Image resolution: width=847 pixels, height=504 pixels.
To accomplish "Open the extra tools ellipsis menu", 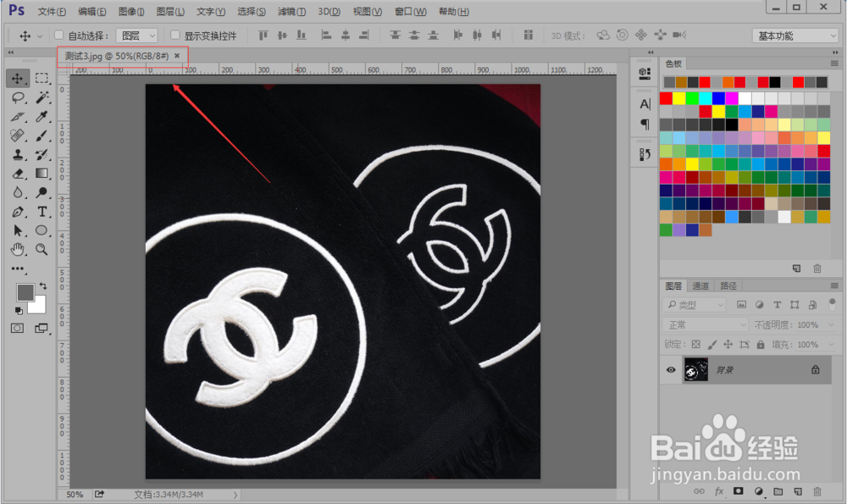I will (18, 269).
